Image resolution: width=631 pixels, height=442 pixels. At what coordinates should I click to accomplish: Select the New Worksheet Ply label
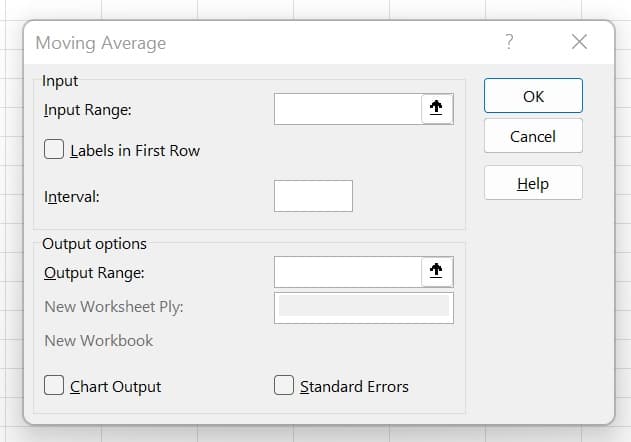click(114, 307)
